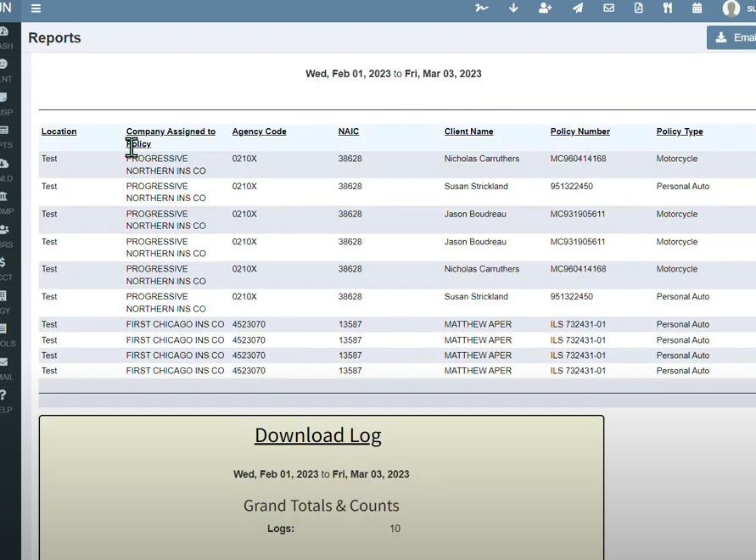Open the envelope mail icon in top bar

click(x=609, y=8)
